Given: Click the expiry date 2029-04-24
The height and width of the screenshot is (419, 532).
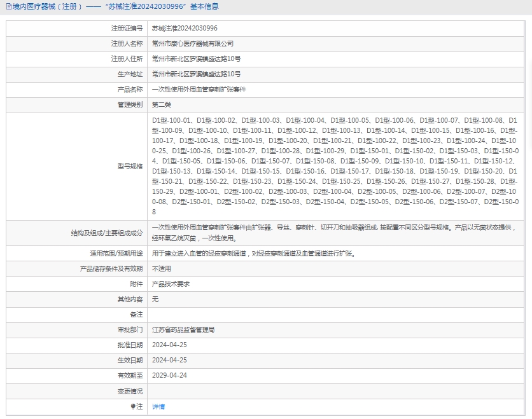Looking at the screenshot, I should (169, 376).
